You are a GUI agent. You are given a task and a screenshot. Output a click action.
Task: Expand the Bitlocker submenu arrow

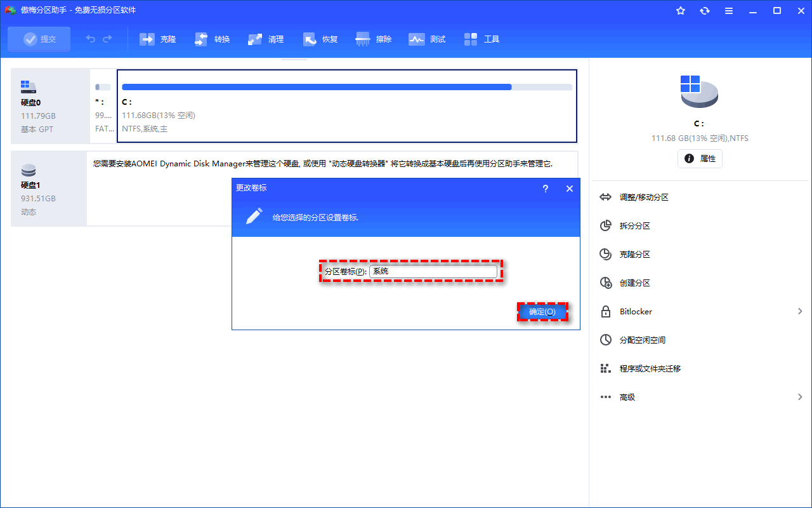click(800, 311)
